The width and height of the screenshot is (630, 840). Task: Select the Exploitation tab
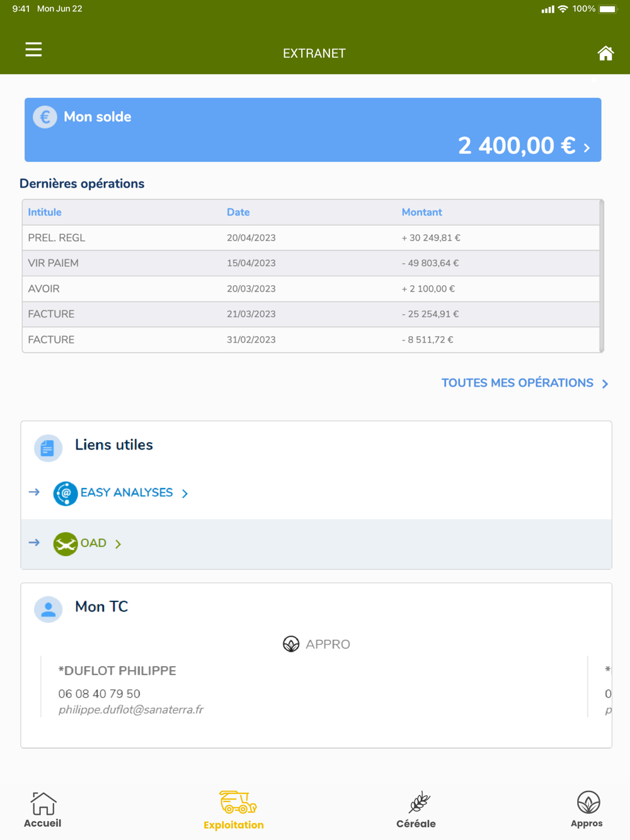(234, 811)
